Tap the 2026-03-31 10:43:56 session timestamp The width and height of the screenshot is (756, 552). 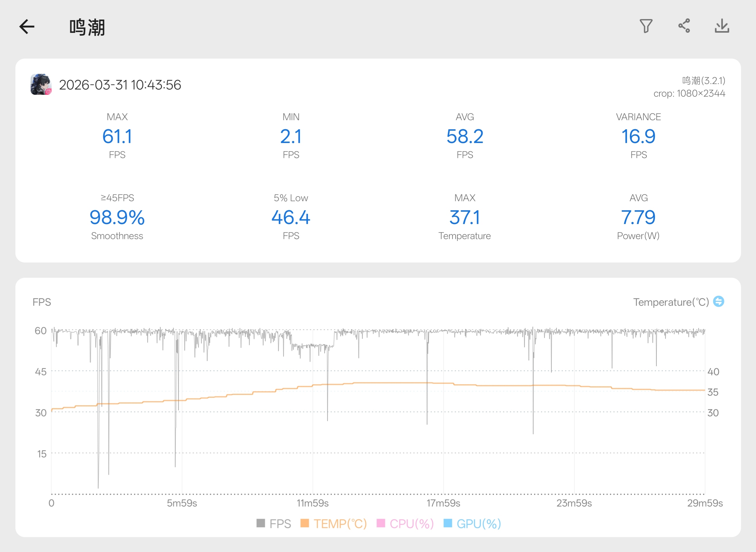120,85
